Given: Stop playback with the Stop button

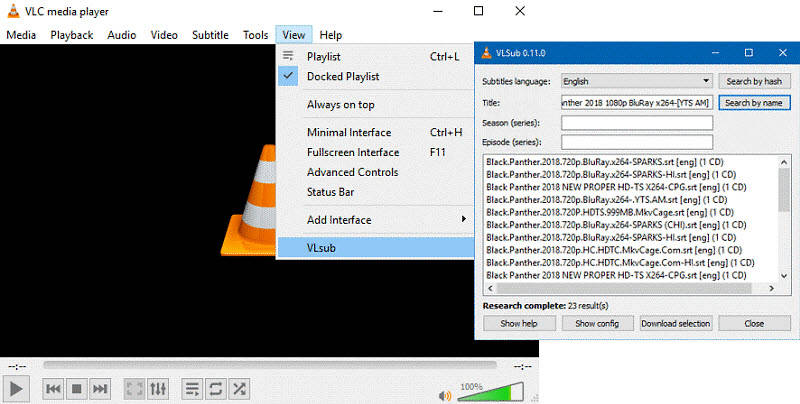Looking at the screenshot, I should pyautogui.click(x=77, y=389).
